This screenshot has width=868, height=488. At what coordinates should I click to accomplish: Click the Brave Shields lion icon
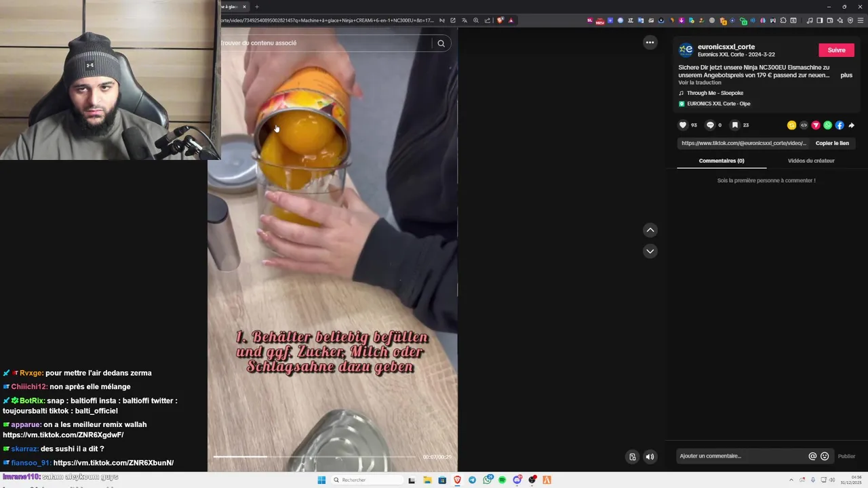click(500, 20)
